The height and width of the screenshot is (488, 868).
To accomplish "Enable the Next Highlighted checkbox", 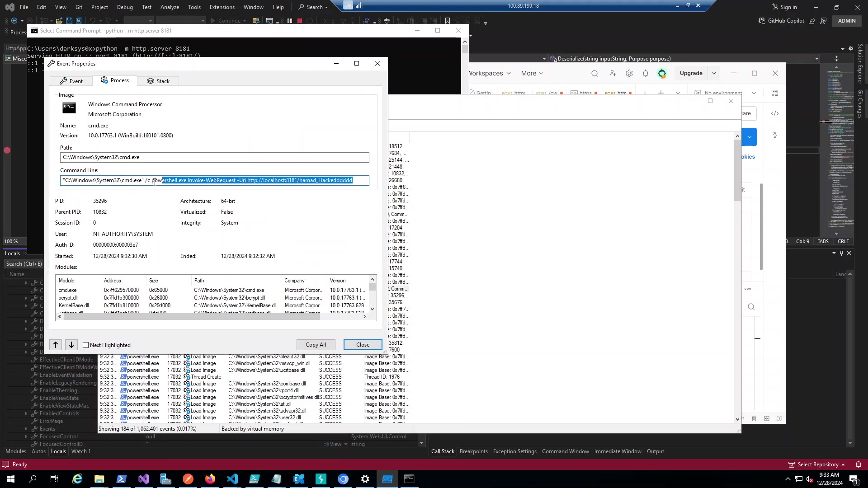I will pyautogui.click(x=86, y=345).
